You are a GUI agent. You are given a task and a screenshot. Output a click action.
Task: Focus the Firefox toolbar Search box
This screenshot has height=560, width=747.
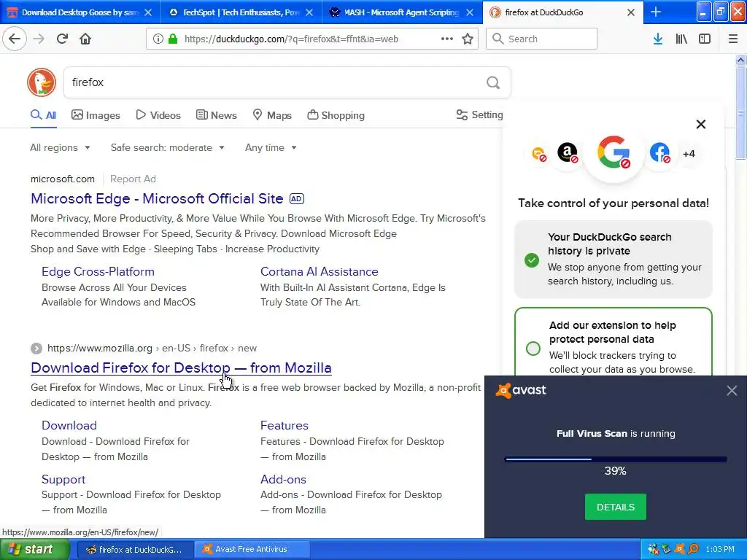coord(541,39)
